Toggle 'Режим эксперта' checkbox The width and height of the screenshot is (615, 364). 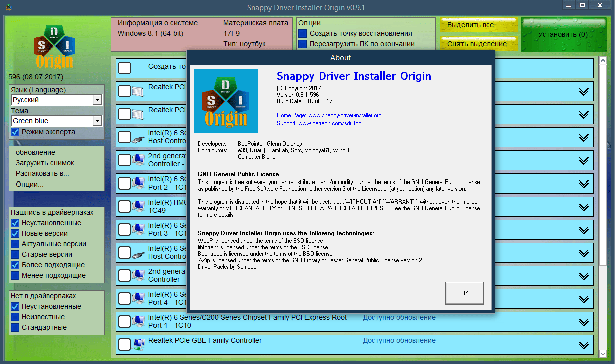point(15,132)
